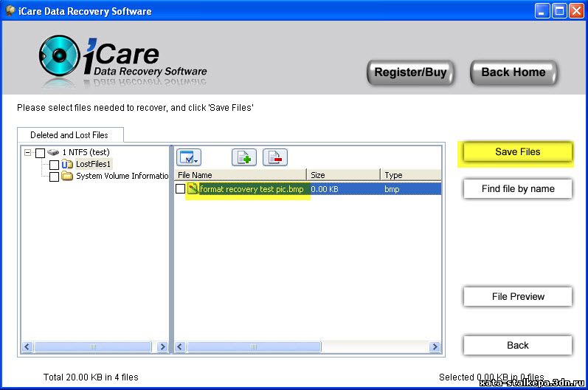The image size is (588, 390).
Task: Click the add file (green plus) icon
Action: pyautogui.click(x=244, y=157)
